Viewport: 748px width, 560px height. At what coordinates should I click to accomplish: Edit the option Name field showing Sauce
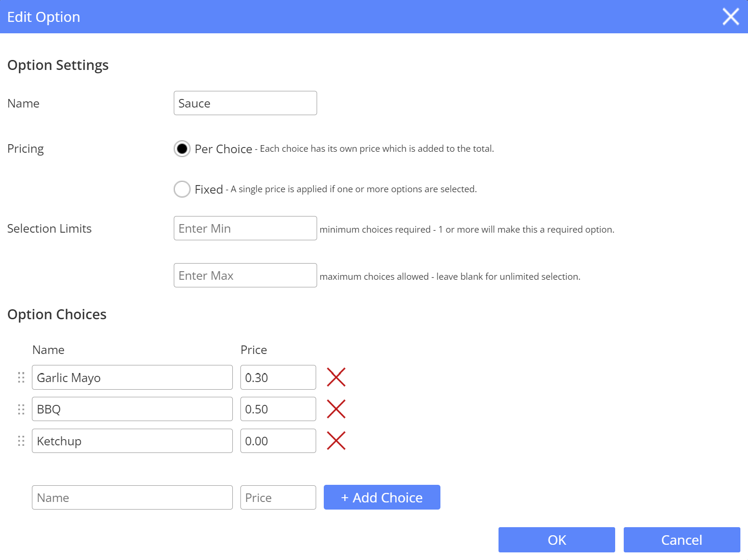click(x=245, y=103)
